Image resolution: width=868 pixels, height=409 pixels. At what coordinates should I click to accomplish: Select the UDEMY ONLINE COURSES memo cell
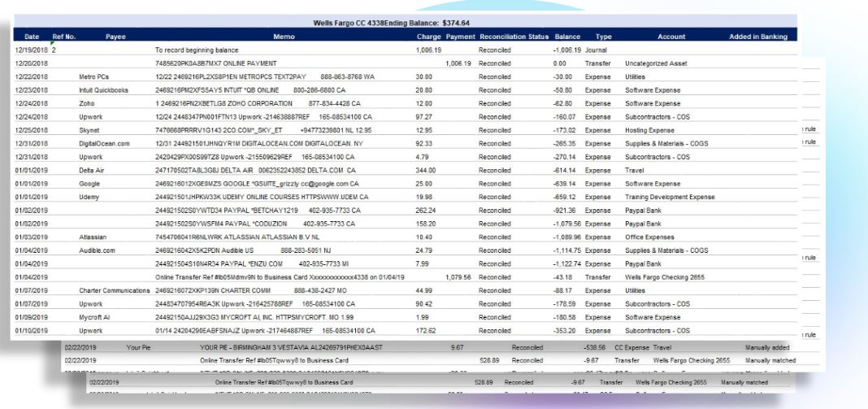[x=262, y=197]
